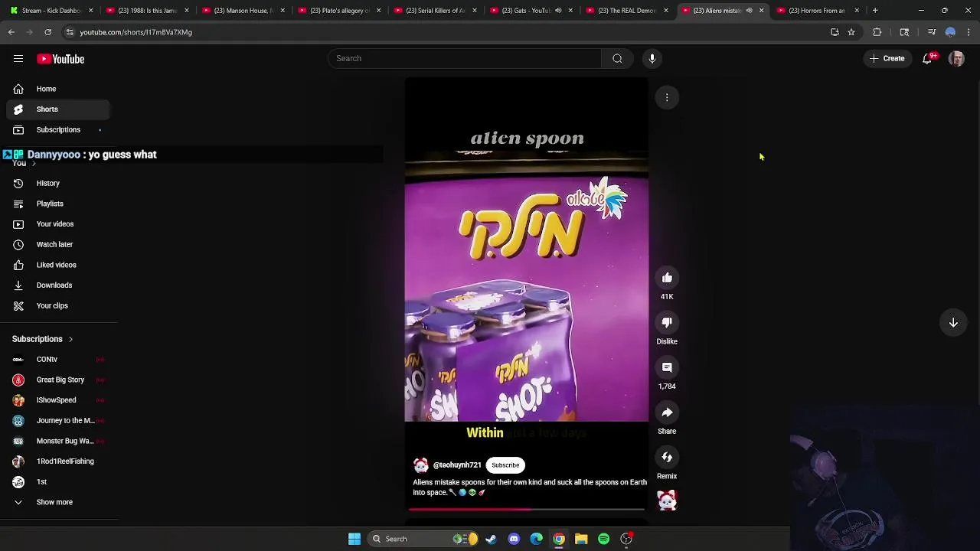
Task: Subscribe to @teohuynh721
Action: [x=505, y=465]
